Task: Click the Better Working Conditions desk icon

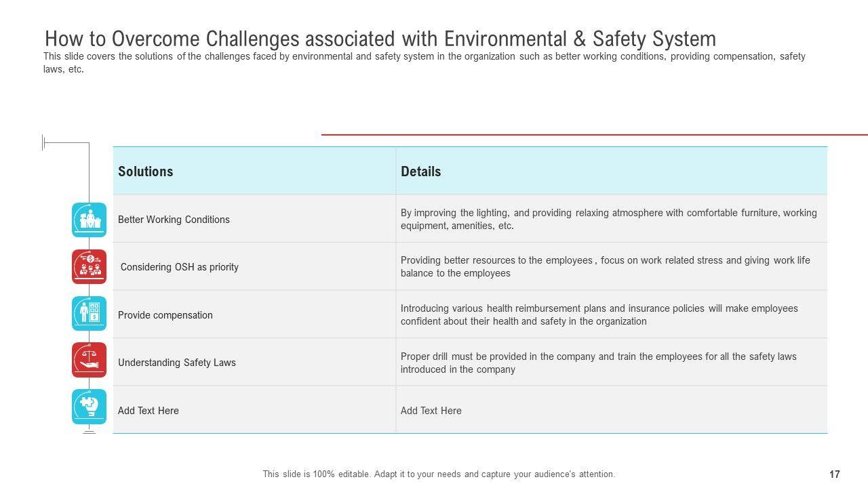Action: (90, 220)
